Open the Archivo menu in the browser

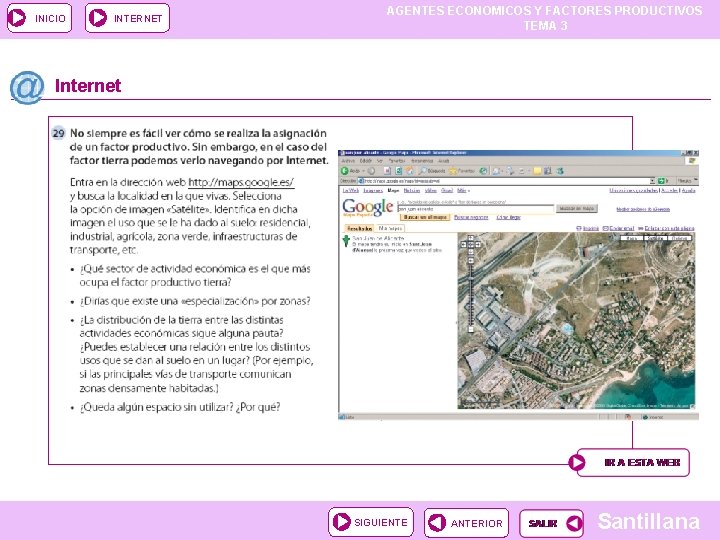pyautogui.click(x=348, y=161)
